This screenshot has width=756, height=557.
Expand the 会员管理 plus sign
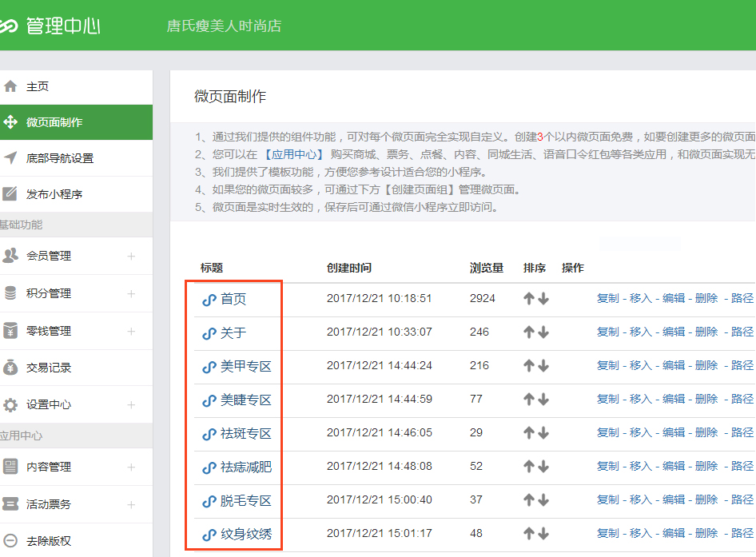click(x=131, y=257)
